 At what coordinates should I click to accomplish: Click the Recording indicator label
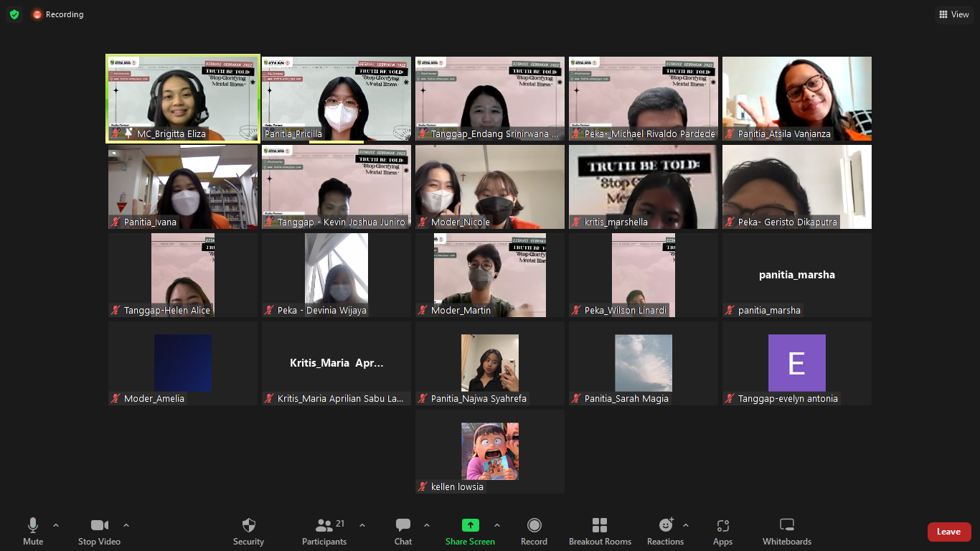coord(64,14)
